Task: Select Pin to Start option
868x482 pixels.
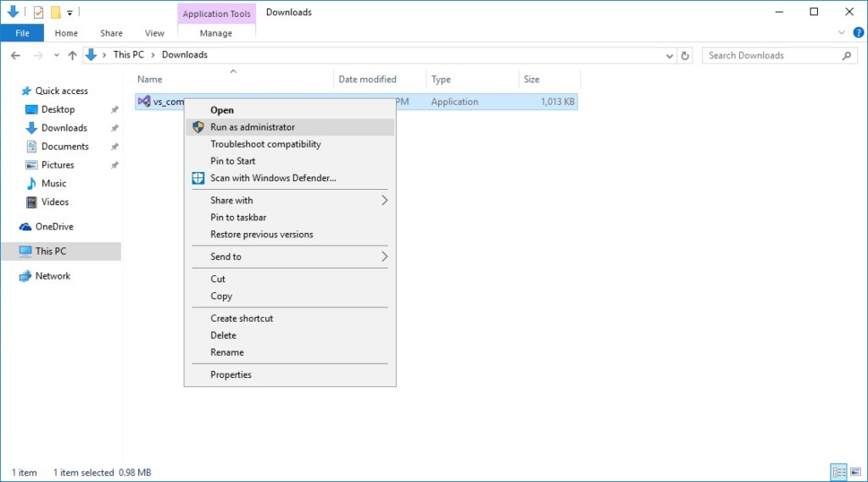Action: (290, 161)
